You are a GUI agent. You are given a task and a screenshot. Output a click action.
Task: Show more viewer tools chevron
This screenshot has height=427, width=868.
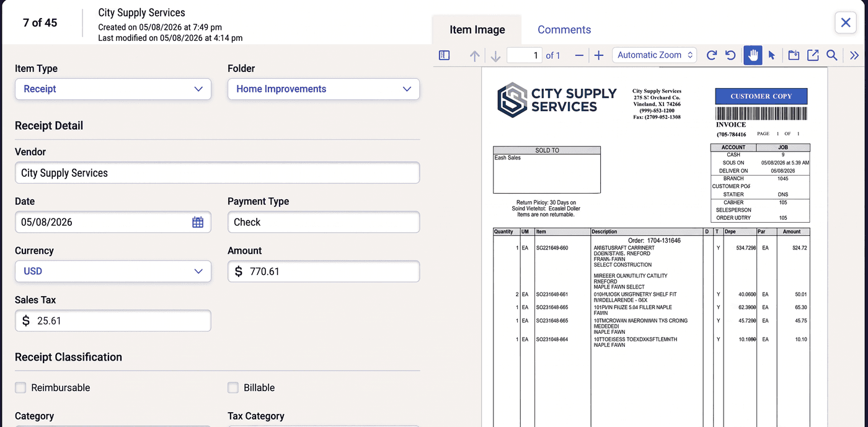point(854,55)
